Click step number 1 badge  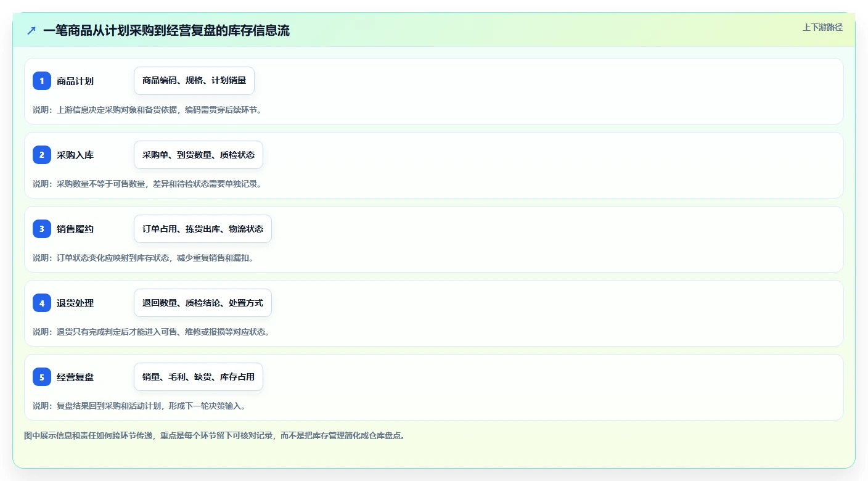pos(42,81)
